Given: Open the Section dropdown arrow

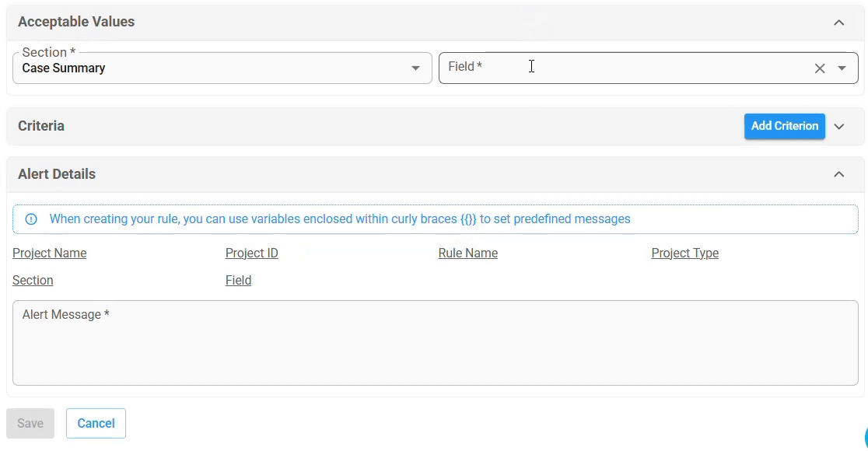Looking at the screenshot, I should [415, 68].
